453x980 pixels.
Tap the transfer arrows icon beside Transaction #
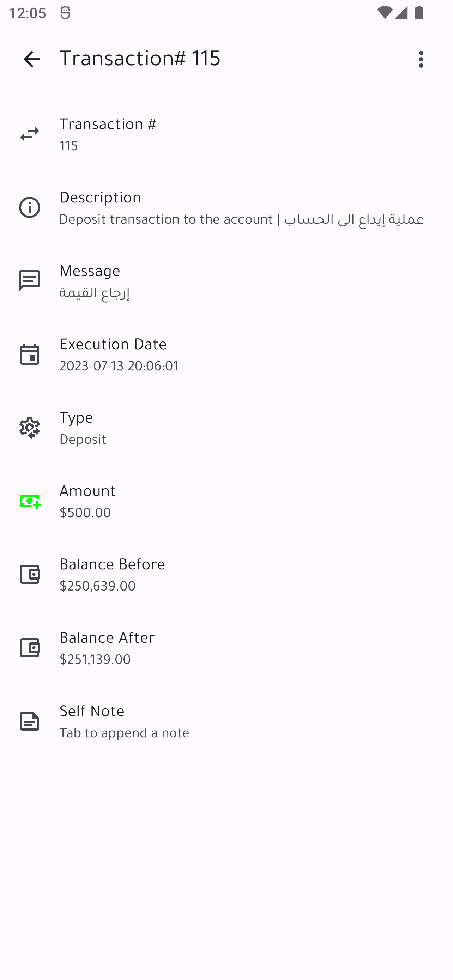[x=30, y=134]
